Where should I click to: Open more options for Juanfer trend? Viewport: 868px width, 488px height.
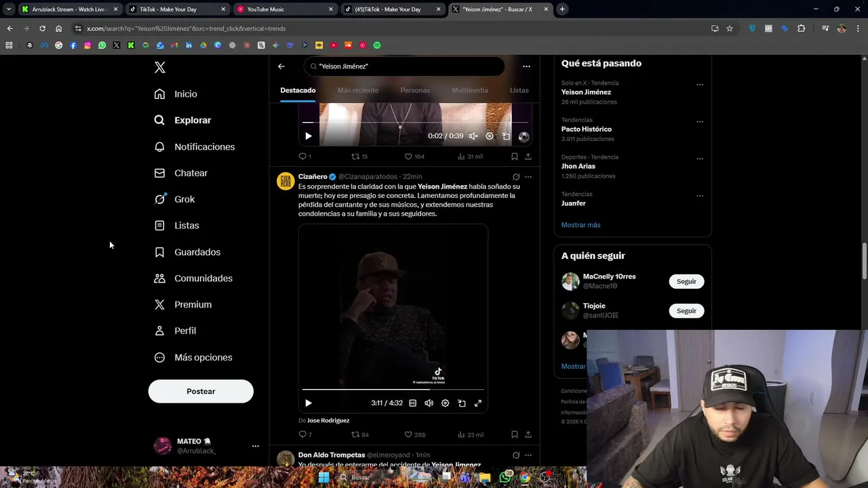[700, 196]
